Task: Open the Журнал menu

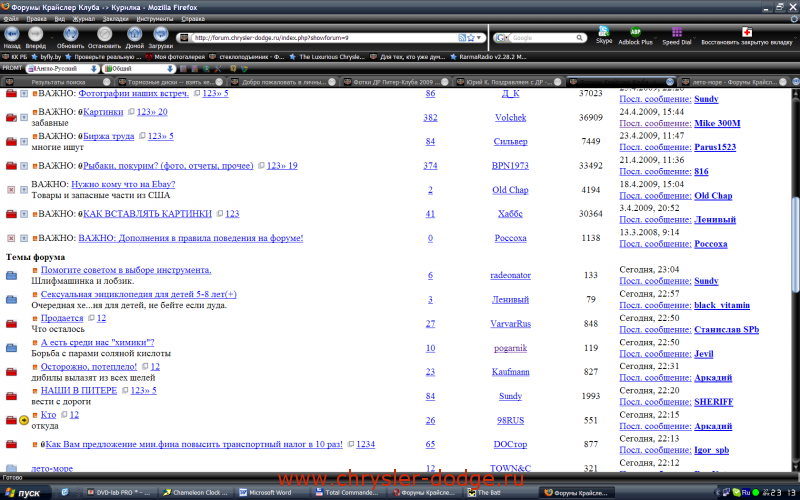Action: [84, 19]
